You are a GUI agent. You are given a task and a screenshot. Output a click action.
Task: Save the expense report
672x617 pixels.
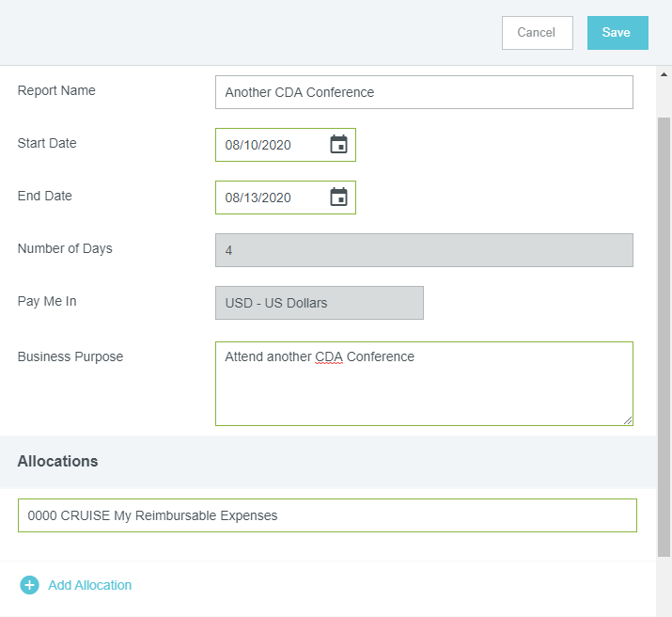point(617,33)
